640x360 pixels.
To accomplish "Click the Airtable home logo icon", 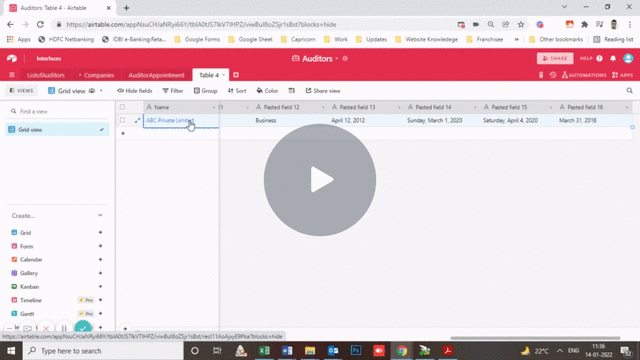I will 12,59.
